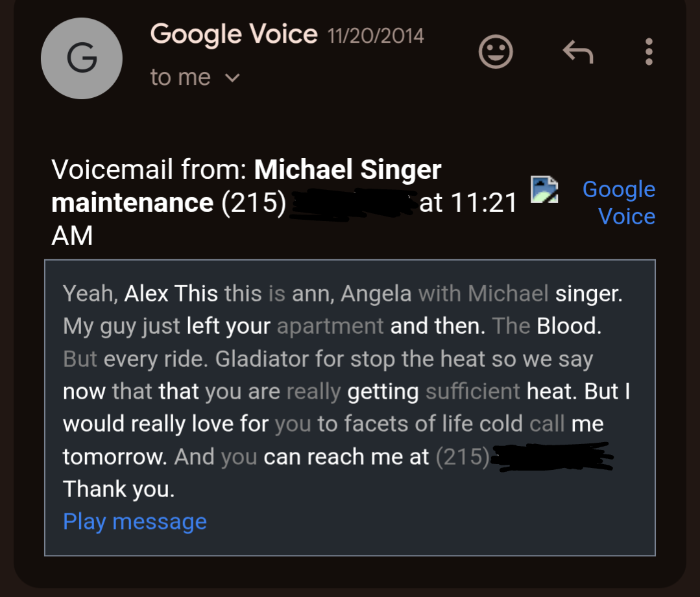Select the word "tomorrow." in the transcript
Viewport: 700px width, 597px height.
pyautogui.click(x=115, y=456)
